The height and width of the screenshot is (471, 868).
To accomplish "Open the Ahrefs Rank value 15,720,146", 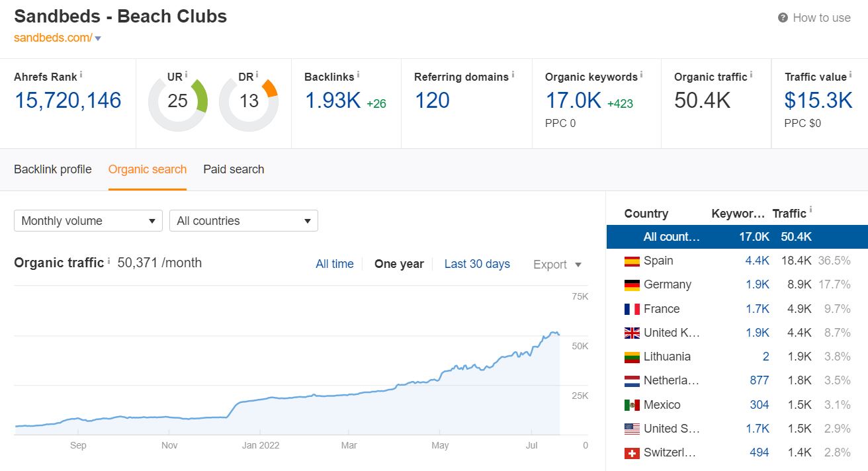I will point(67,101).
